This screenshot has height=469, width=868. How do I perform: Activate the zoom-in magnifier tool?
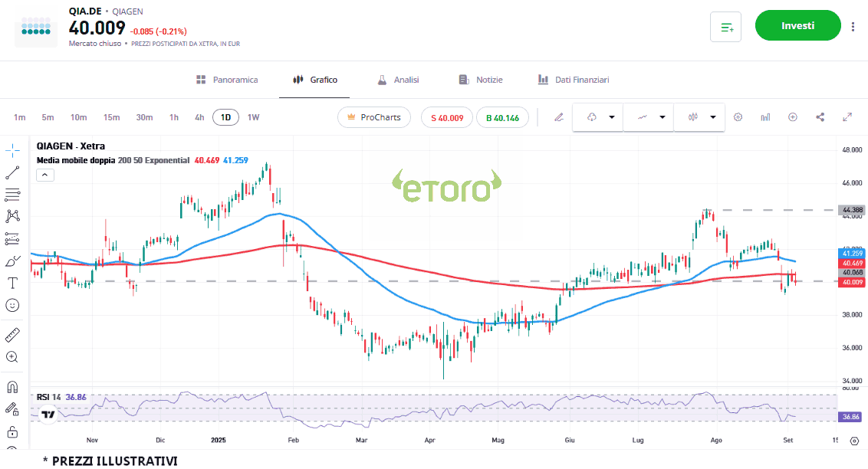pos(12,357)
